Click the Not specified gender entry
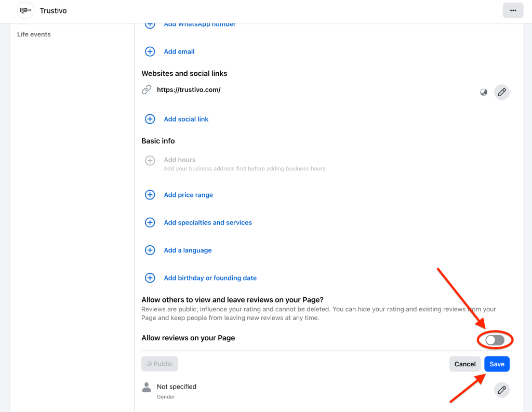This screenshot has width=532, height=412. tap(177, 387)
